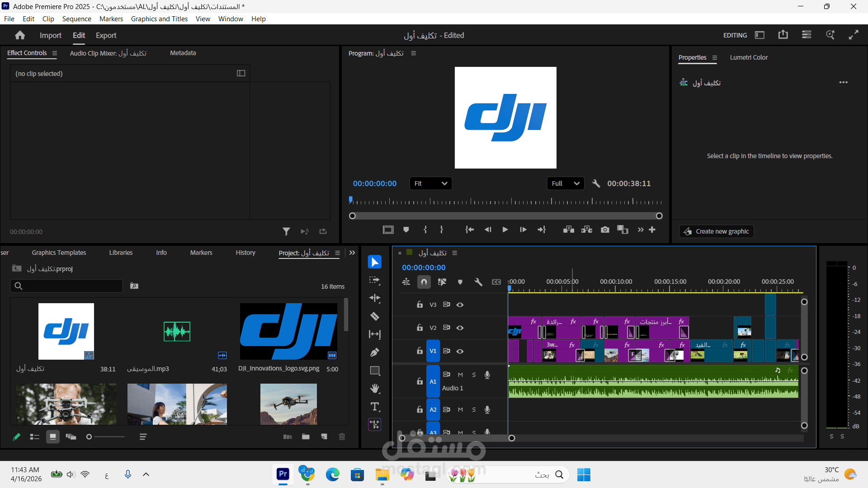Solo the A1 Audio 1 track

pos(474,375)
